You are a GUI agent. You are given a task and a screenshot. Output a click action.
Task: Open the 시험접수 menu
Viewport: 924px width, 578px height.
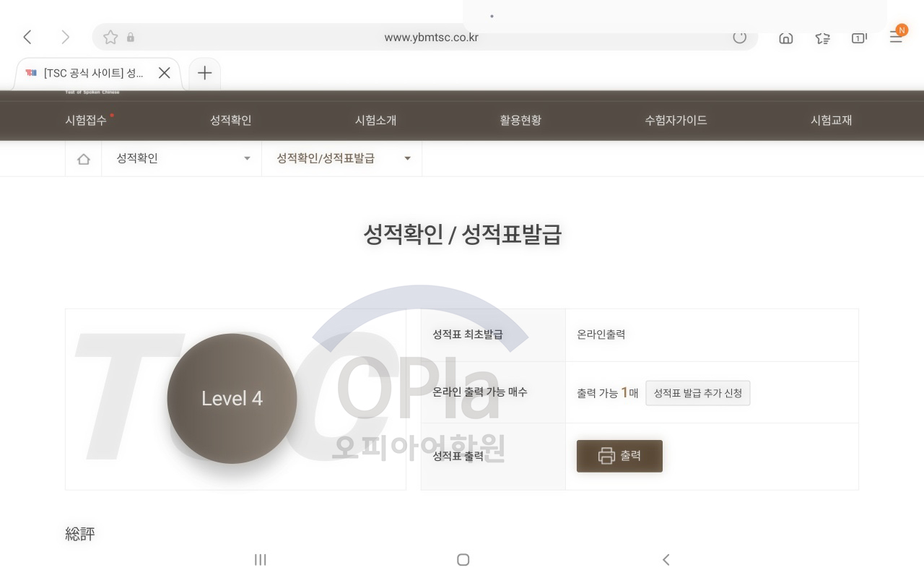click(86, 120)
